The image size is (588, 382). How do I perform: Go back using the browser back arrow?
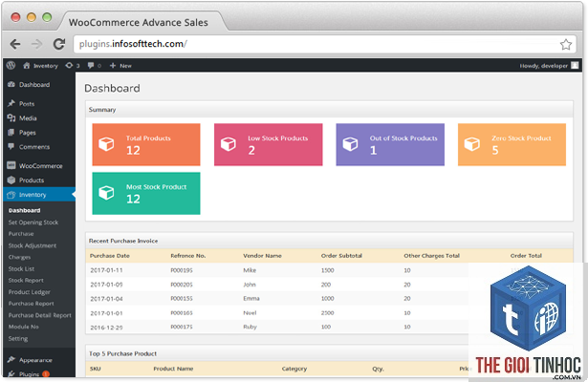(x=15, y=44)
